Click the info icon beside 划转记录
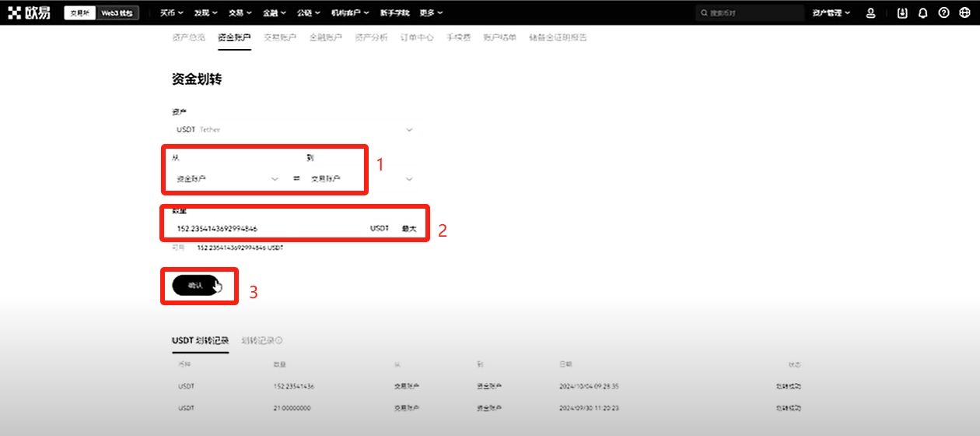The image size is (980, 436). (279, 340)
